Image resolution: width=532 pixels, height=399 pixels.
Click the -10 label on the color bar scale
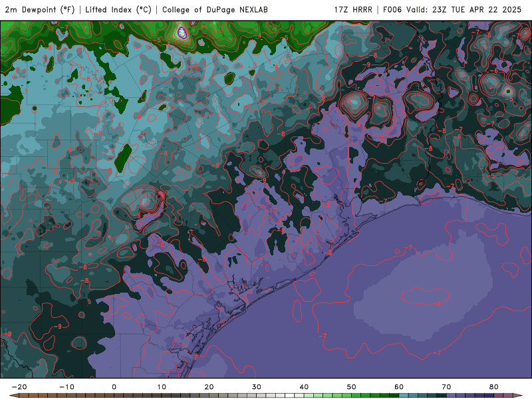click(66, 387)
